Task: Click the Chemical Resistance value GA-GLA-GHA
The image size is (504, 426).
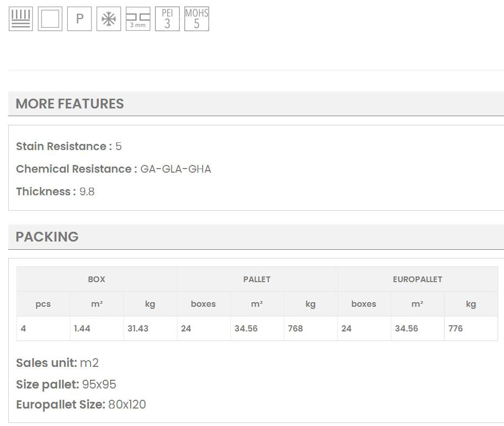Action: point(175,169)
